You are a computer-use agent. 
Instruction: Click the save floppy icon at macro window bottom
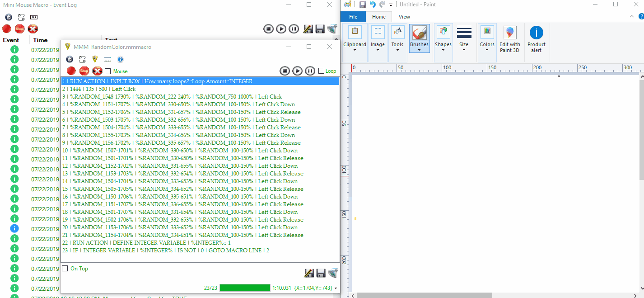pyautogui.click(x=321, y=273)
